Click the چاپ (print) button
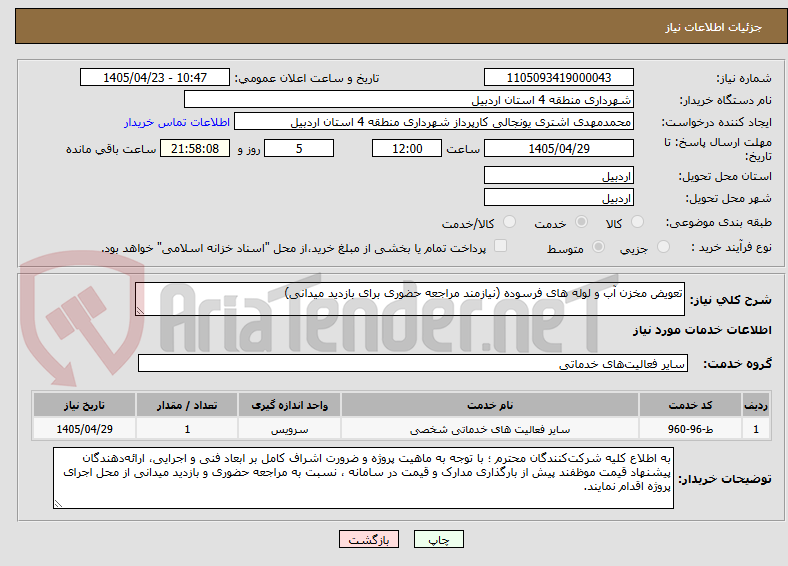The width and height of the screenshot is (788, 566). pyautogui.click(x=438, y=539)
